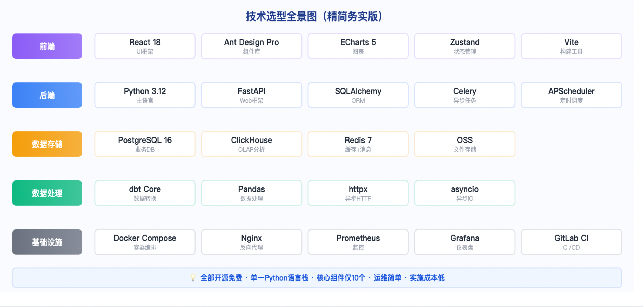Choose the Zustand 状态管理 card
The height and width of the screenshot is (307, 644).
click(x=465, y=46)
